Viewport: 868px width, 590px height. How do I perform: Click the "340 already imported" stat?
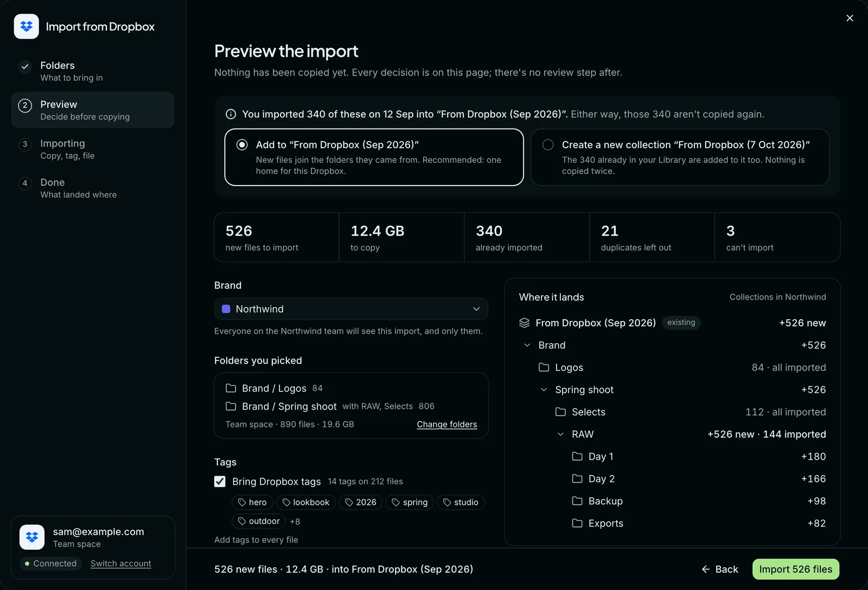(527, 237)
